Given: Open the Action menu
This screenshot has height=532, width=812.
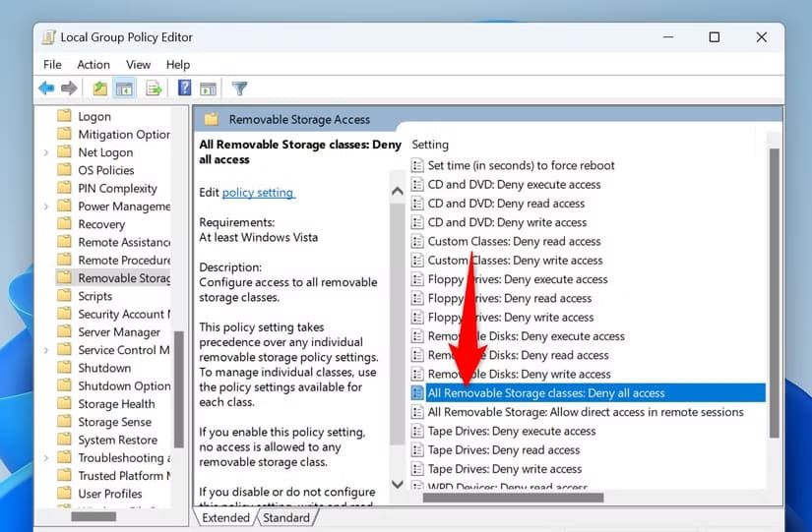Looking at the screenshot, I should (94, 65).
